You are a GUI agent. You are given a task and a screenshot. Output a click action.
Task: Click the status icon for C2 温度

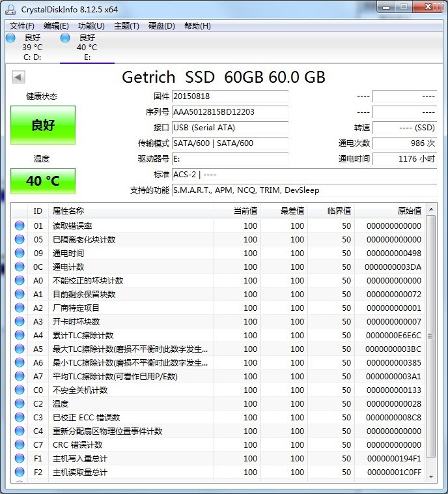[x=20, y=403]
